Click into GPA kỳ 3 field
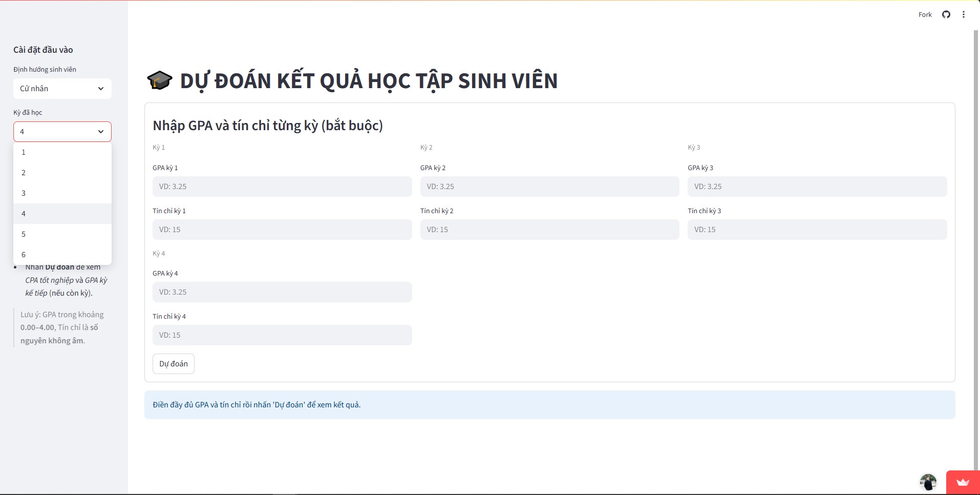Screen dimensions: 980x495 [817, 187]
